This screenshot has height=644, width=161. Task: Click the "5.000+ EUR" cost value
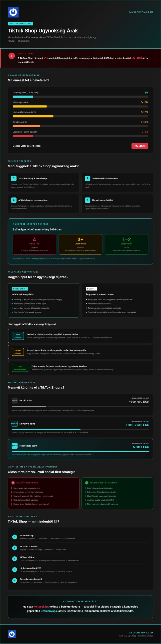pyautogui.click(x=141, y=447)
